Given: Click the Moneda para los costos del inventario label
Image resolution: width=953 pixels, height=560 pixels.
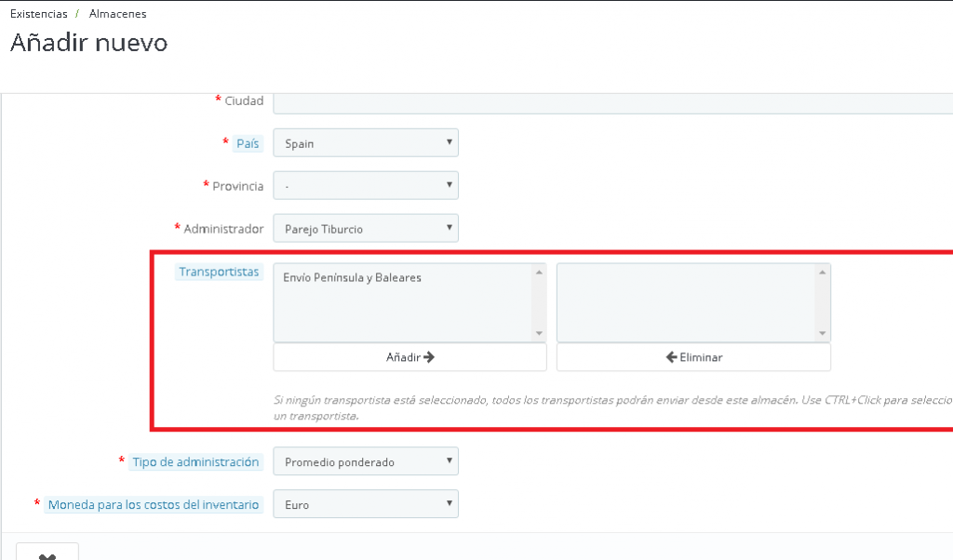Looking at the screenshot, I should [x=154, y=504].
